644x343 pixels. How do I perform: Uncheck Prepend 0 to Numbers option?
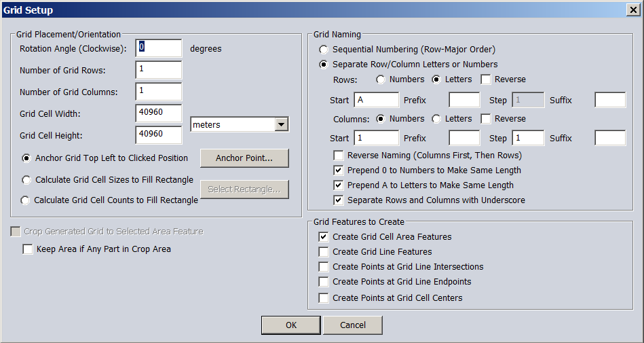click(339, 170)
